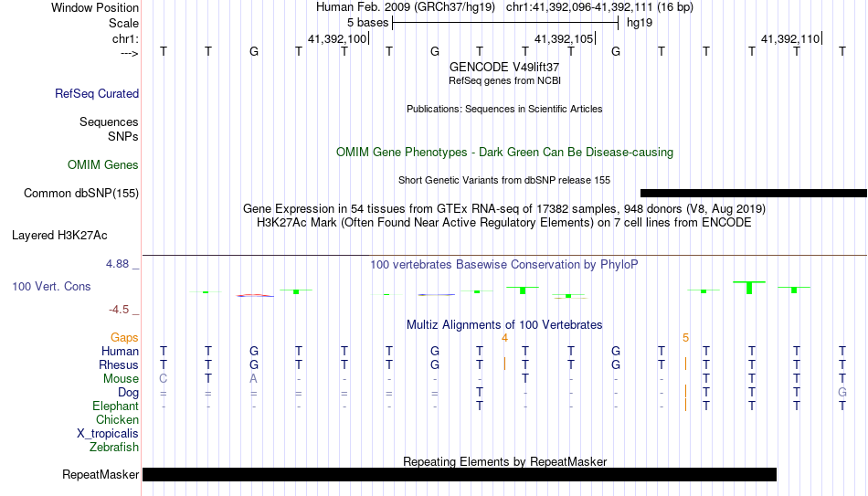
Task: Open the OMIM Genes track label
Action: click(x=103, y=165)
